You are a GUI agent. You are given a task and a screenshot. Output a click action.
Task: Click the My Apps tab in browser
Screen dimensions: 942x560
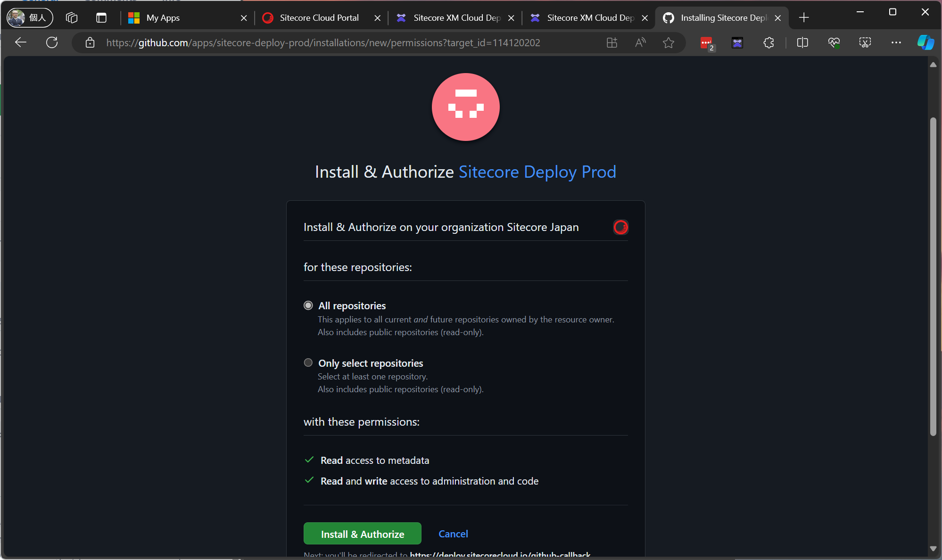point(163,17)
